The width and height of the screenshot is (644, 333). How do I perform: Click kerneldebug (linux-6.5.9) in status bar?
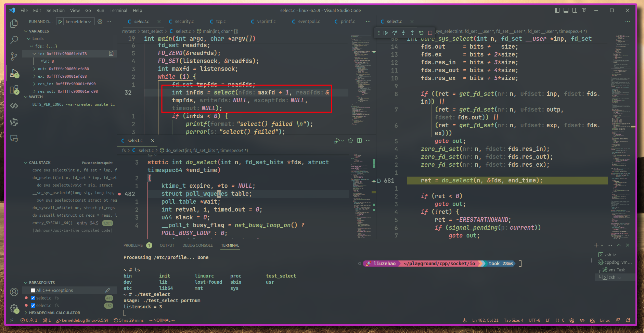coord(82,320)
